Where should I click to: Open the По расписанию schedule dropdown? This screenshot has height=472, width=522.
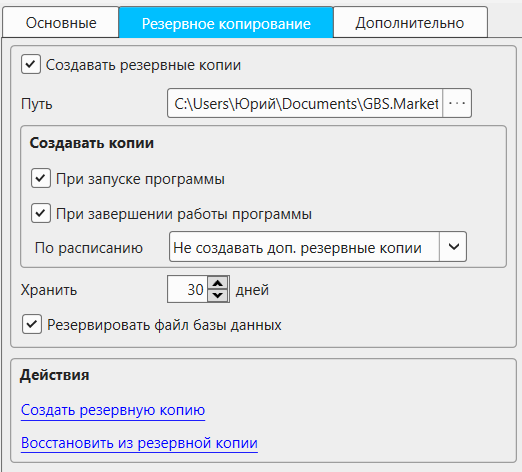pos(318,247)
